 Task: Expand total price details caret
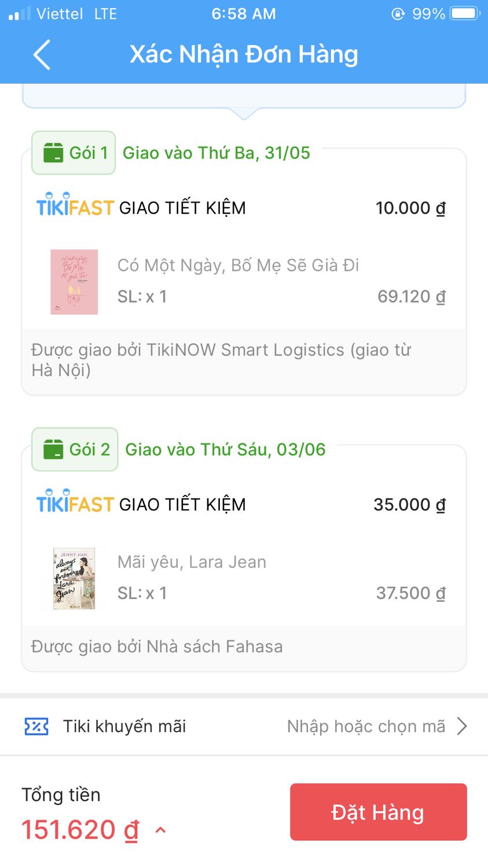coord(161,830)
